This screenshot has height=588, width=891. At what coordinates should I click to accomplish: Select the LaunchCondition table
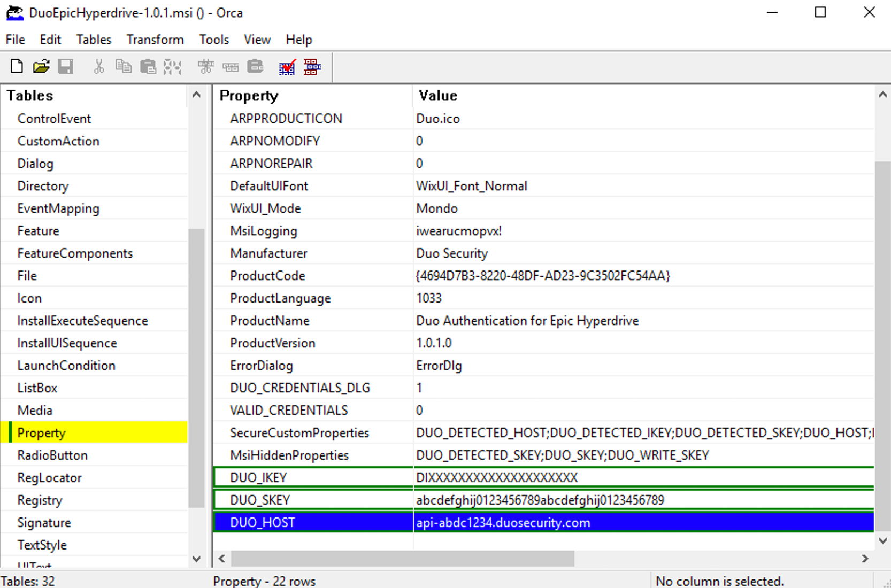pyautogui.click(x=66, y=366)
